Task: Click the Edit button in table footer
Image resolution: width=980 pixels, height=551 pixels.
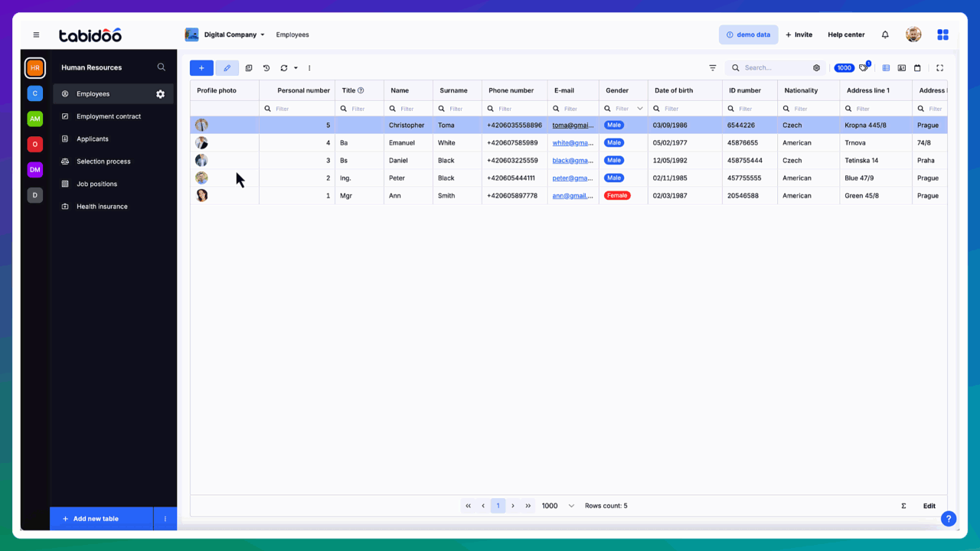Action: click(929, 506)
